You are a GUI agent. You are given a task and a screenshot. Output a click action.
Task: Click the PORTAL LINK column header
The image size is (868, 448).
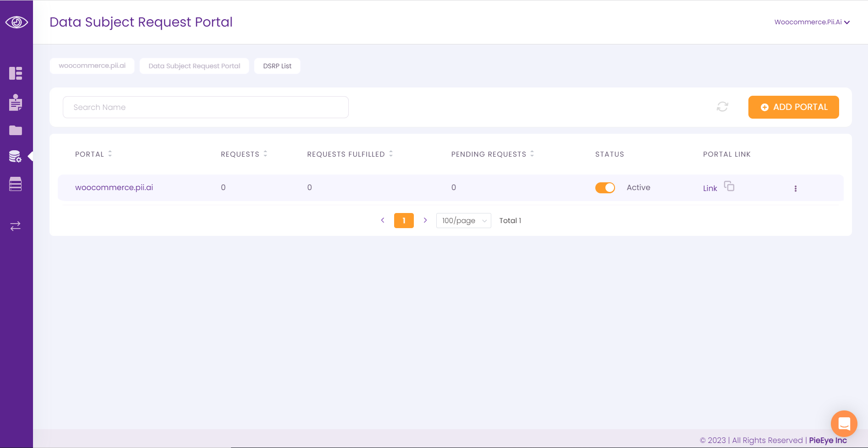tap(727, 154)
